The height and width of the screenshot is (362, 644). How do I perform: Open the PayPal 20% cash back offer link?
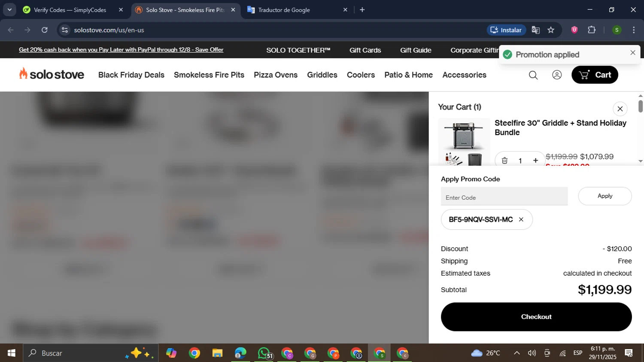[121, 50]
